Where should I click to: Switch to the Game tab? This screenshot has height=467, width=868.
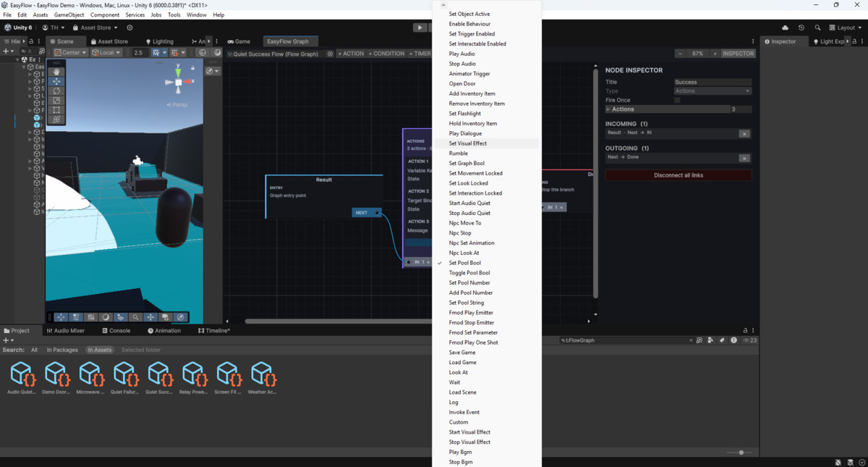tap(239, 41)
